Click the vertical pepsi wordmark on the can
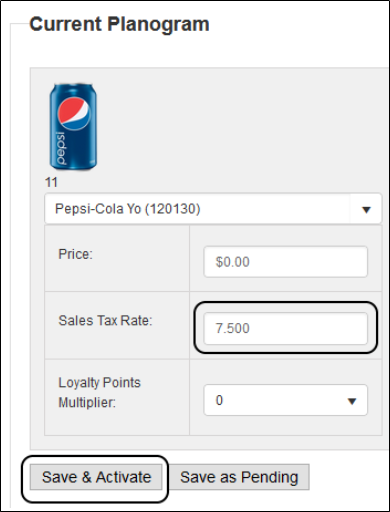The image size is (390, 512). [62, 148]
